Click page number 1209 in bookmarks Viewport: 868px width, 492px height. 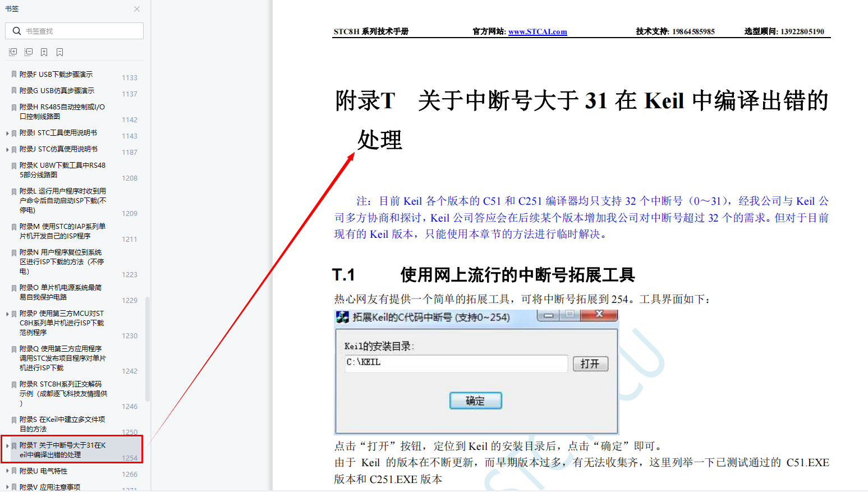click(x=130, y=214)
